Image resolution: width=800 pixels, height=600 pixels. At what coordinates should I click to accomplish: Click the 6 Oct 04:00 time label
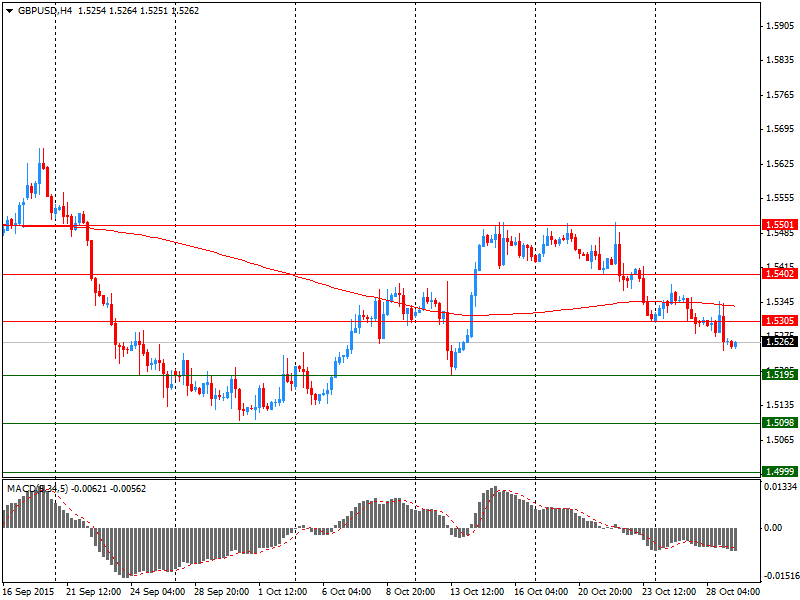[x=347, y=592]
